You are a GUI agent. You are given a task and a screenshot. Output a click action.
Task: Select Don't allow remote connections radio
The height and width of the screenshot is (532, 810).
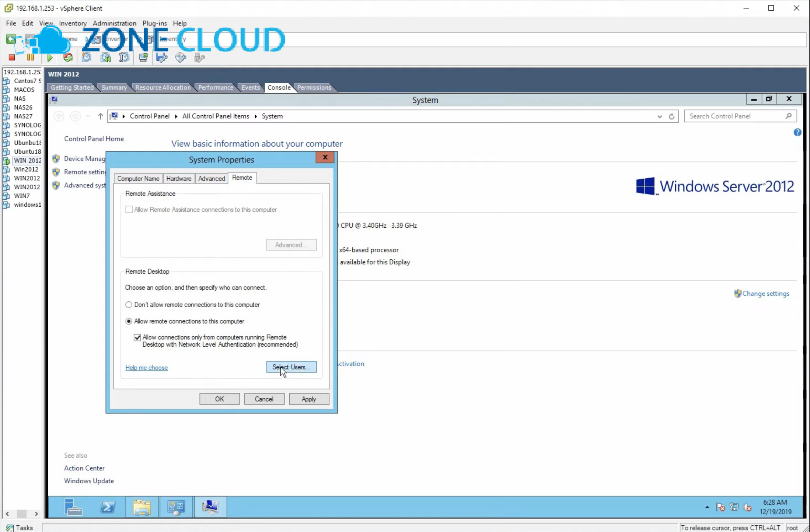click(x=129, y=305)
